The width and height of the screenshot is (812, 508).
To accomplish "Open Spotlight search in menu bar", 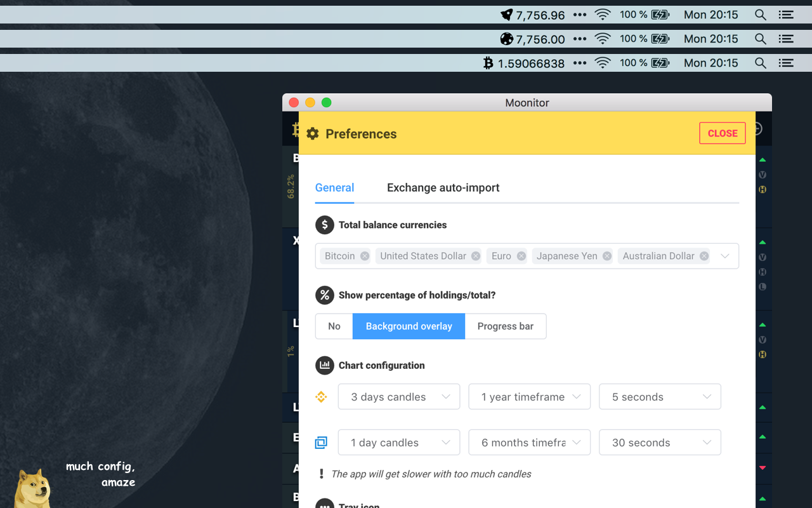I will pyautogui.click(x=760, y=15).
